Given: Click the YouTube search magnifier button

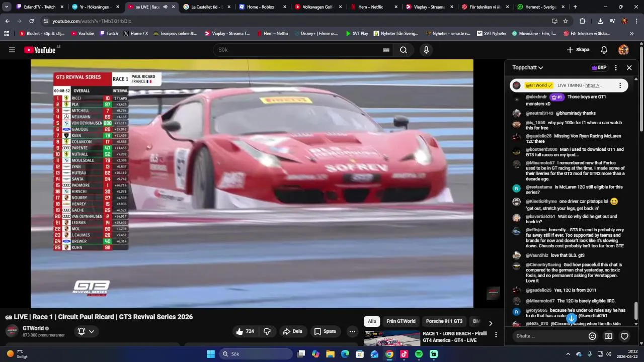Looking at the screenshot, I should 404,50.
